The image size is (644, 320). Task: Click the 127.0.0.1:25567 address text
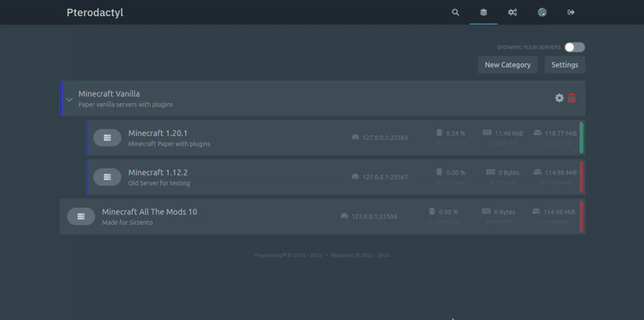tap(386, 177)
